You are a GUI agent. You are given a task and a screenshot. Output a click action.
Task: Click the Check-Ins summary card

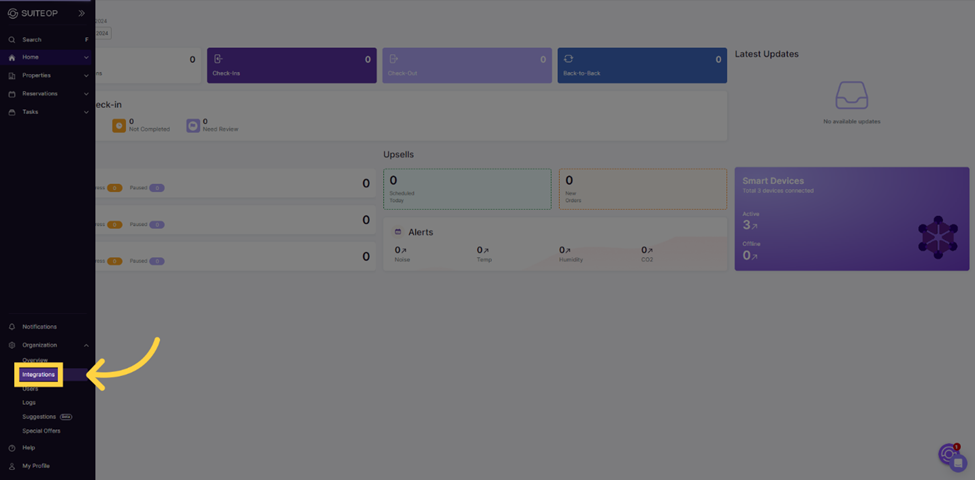coord(291,65)
